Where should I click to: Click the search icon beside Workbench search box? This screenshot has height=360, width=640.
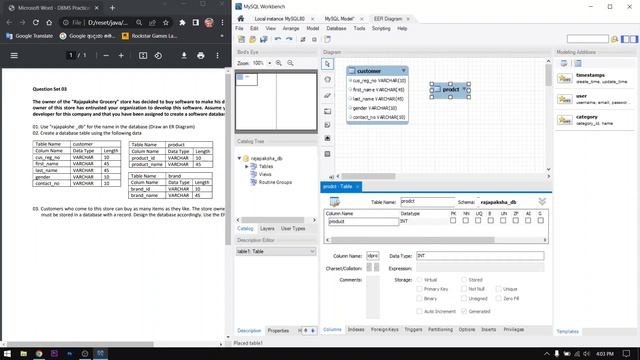(614, 39)
